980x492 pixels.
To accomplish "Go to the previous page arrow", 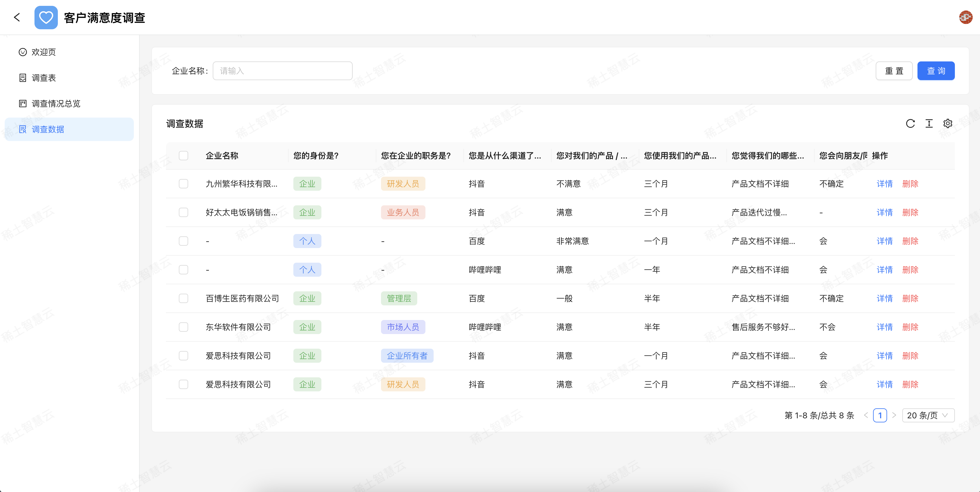I will (x=866, y=415).
